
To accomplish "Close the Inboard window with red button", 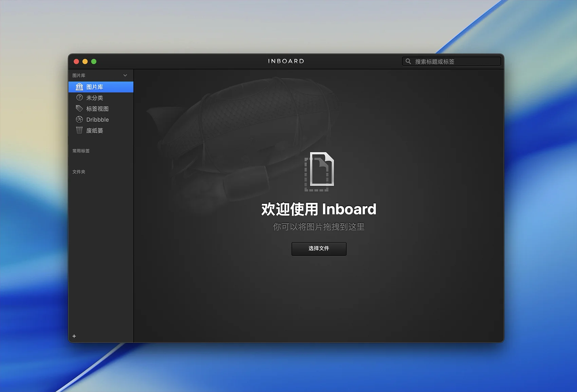I will click(x=76, y=61).
